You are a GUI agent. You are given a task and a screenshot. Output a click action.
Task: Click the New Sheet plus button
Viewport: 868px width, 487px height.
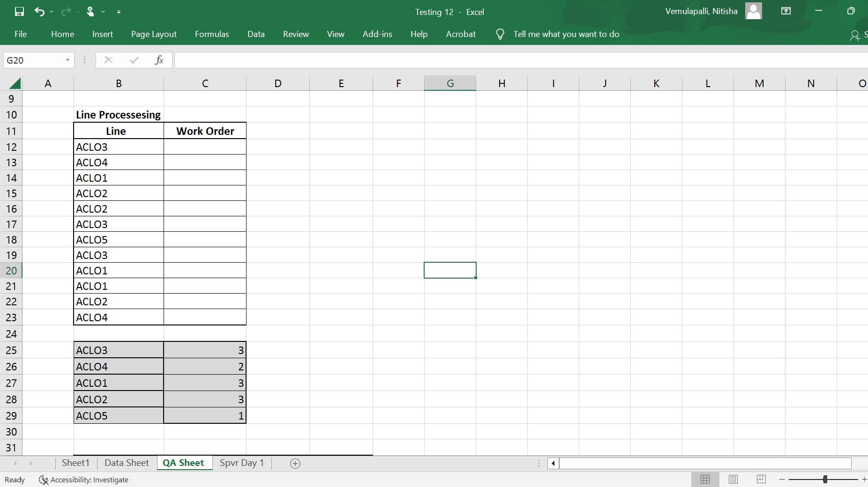point(295,463)
